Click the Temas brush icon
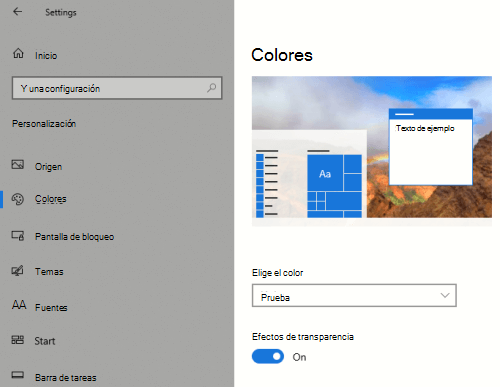This screenshot has width=500, height=387. tap(18, 271)
